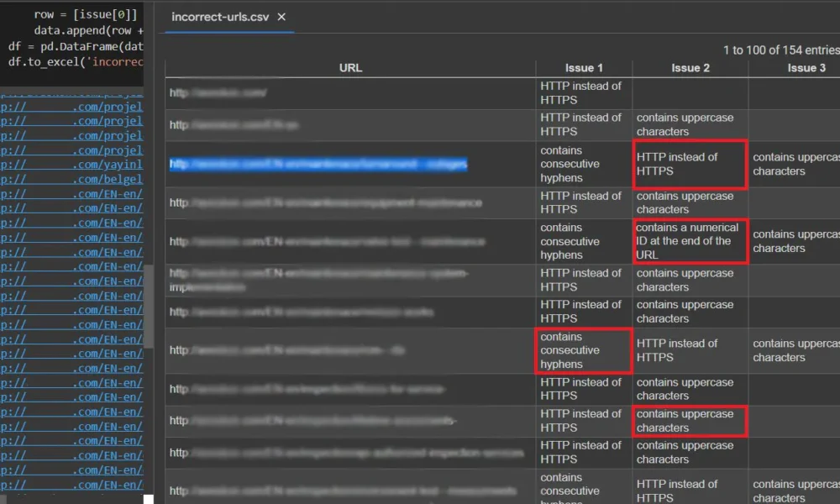Select red-boxed 'contains uppercase characters' cell

(x=690, y=421)
